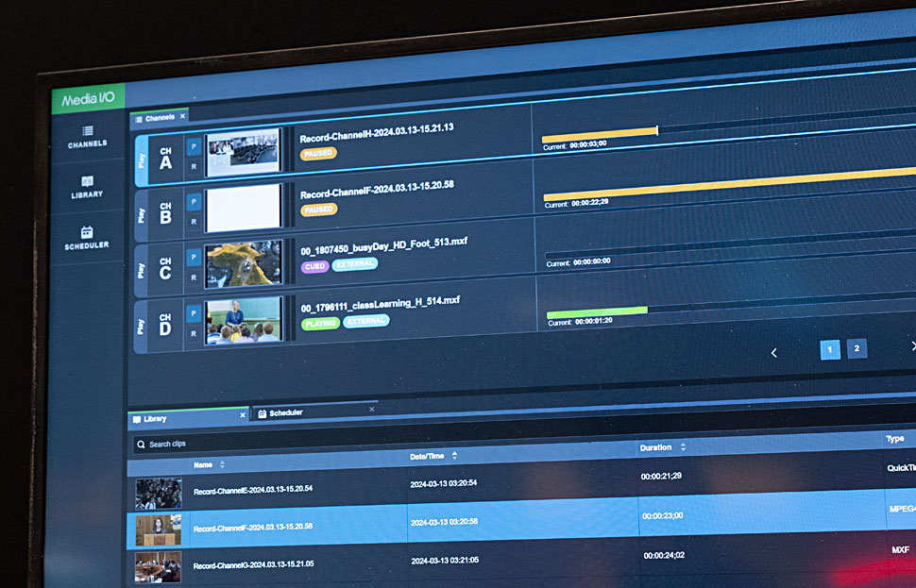Open the Library section in the sidebar
The width and height of the screenshot is (916, 588).
(x=87, y=187)
